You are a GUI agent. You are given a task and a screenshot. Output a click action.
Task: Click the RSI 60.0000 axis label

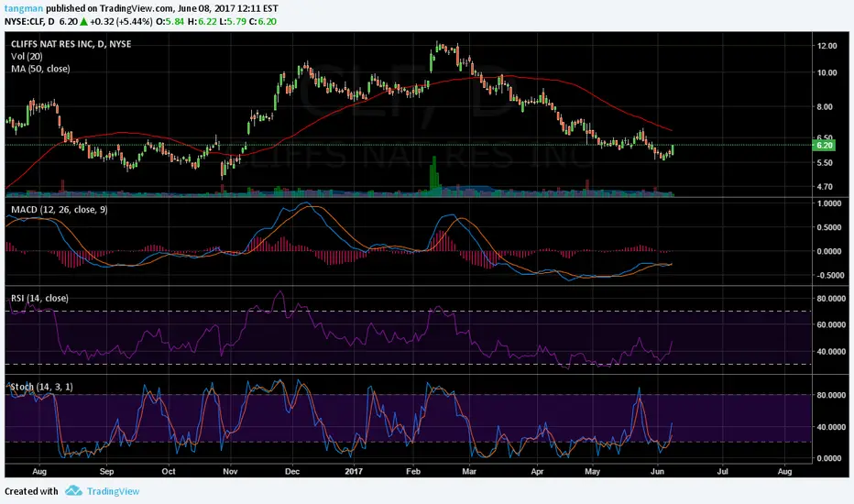coord(830,324)
